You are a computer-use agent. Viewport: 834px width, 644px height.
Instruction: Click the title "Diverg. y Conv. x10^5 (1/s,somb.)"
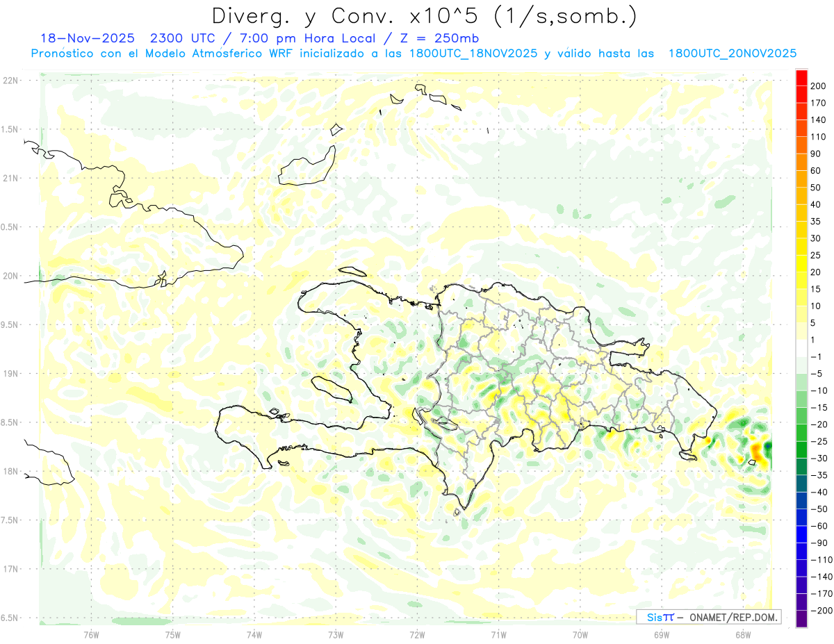(x=424, y=16)
